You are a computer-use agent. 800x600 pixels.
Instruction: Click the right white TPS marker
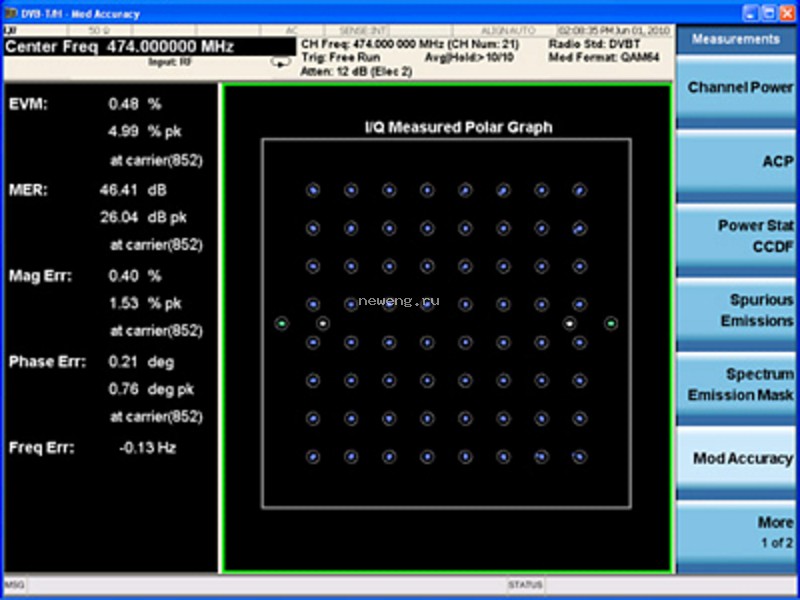[570, 323]
